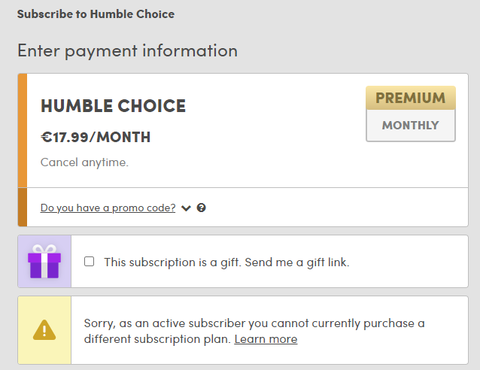Click the PREMIUM plan badge
The height and width of the screenshot is (370, 480).
tap(411, 98)
